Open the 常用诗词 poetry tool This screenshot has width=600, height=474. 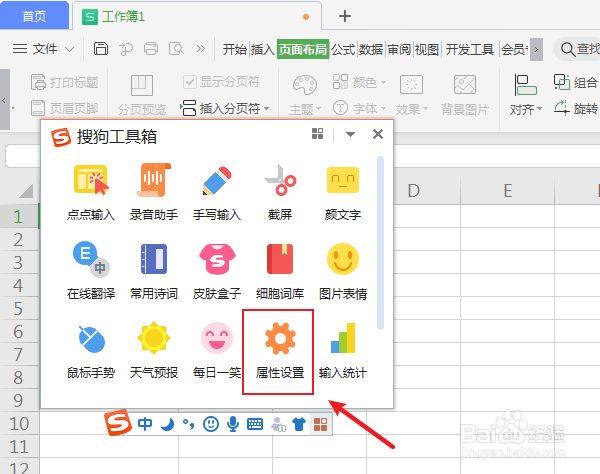tap(154, 271)
